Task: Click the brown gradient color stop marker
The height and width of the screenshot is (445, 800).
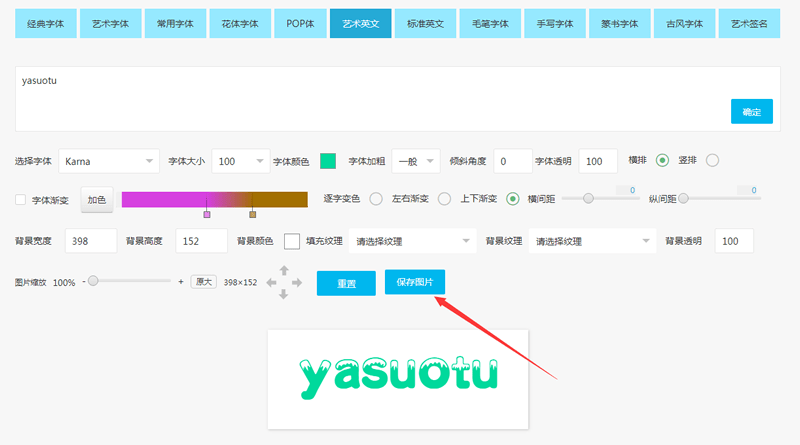Action: coord(252,214)
